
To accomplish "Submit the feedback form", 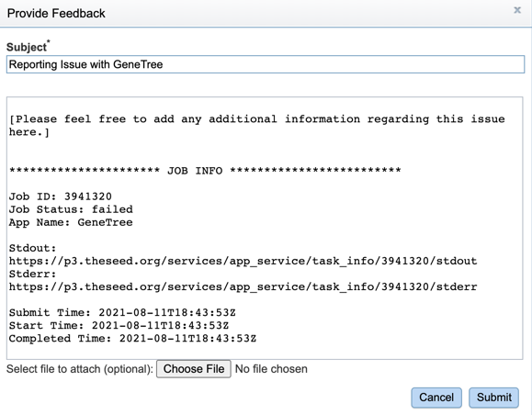I will (493, 398).
